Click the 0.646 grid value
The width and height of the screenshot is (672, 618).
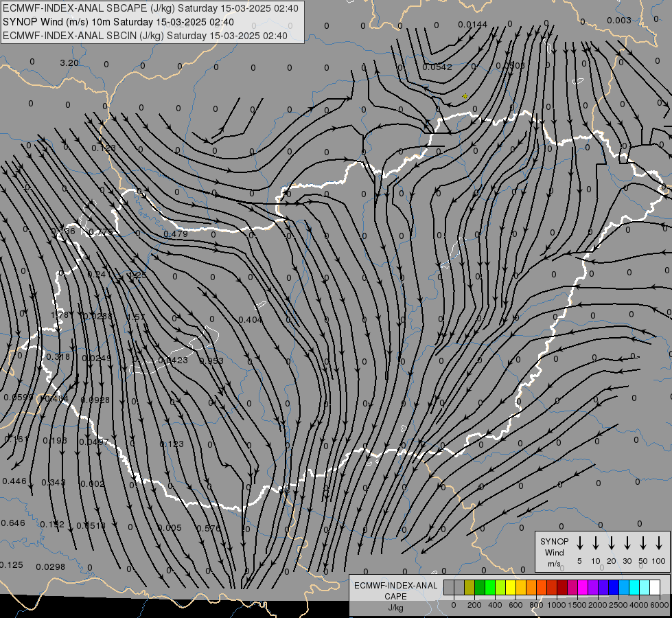(13, 523)
